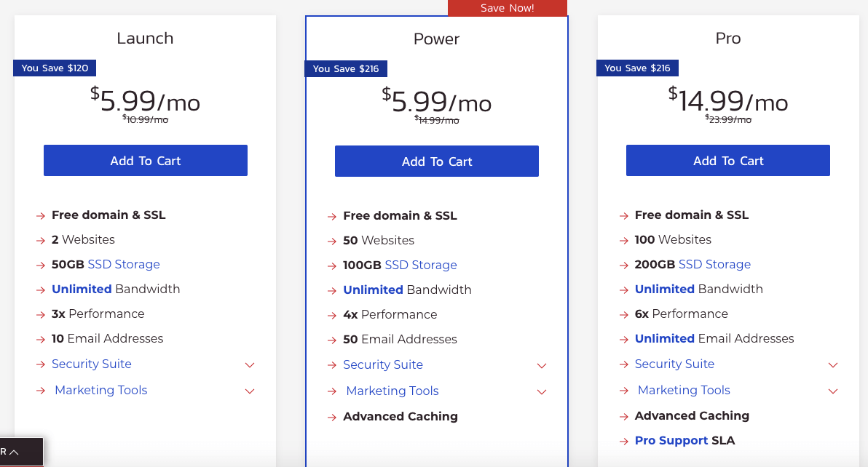The width and height of the screenshot is (868, 467).
Task: Expand Marketing Tools chevron in the Power plan
Action: [x=541, y=391]
